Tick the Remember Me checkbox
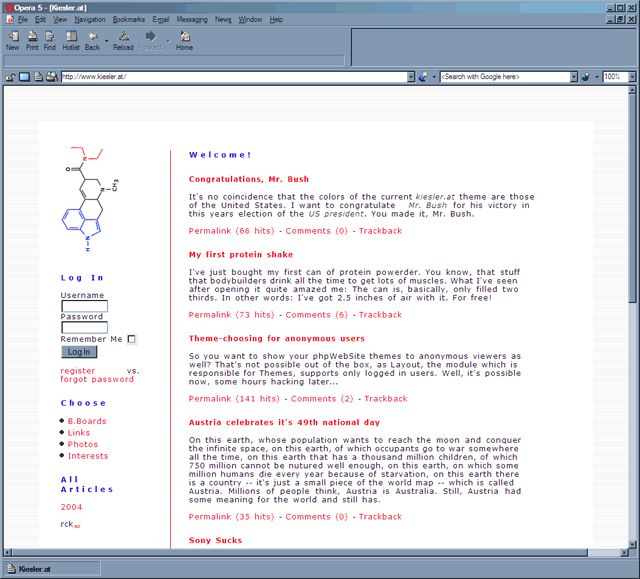 pyautogui.click(x=131, y=339)
